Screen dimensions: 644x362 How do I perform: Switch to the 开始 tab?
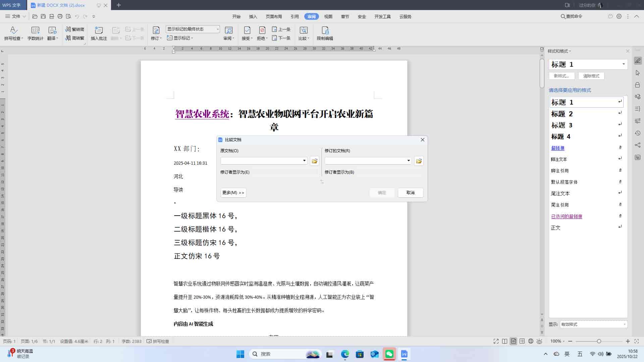point(236,16)
